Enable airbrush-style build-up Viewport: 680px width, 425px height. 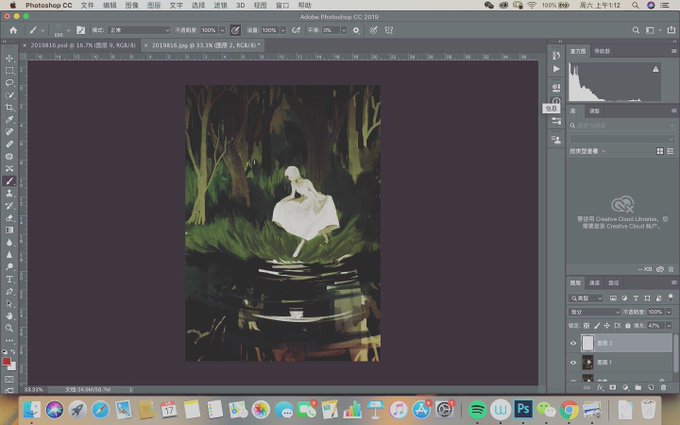click(x=296, y=30)
